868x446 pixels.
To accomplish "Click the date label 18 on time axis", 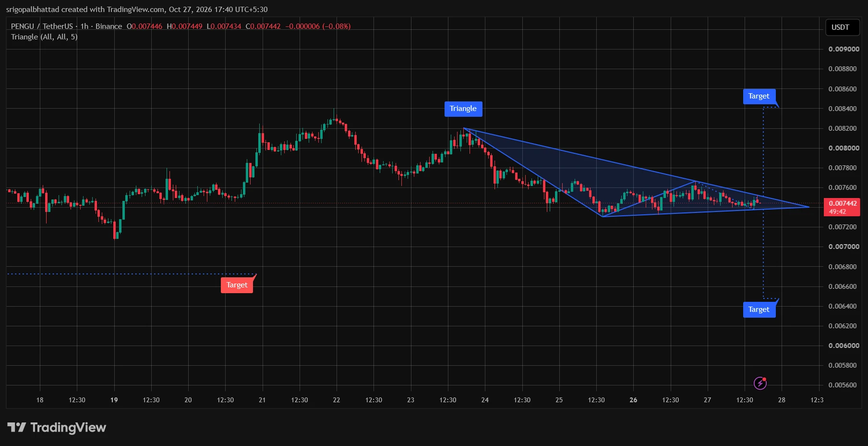I will (x=40, y=400).
